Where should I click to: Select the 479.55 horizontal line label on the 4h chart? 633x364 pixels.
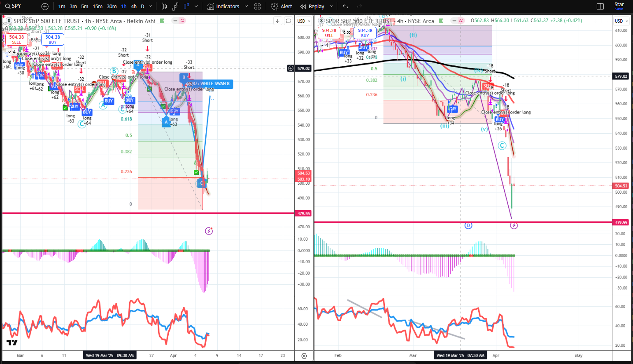click(x=621, y=223)
